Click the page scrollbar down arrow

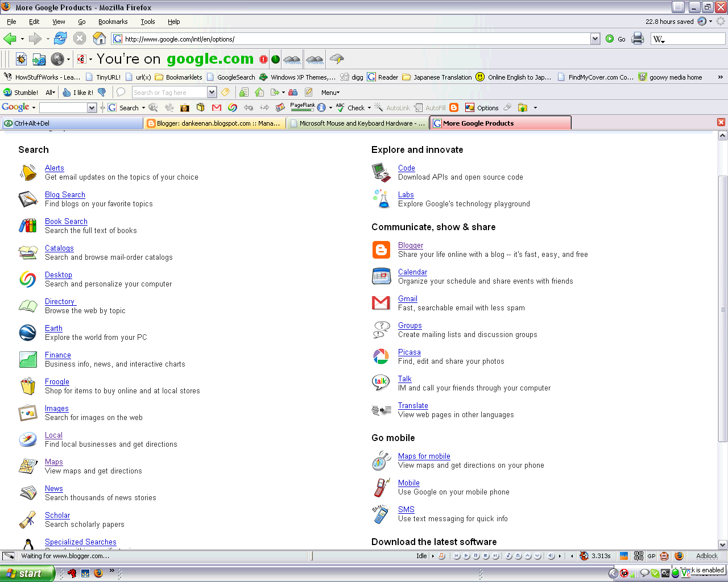[x=723, y=544]
